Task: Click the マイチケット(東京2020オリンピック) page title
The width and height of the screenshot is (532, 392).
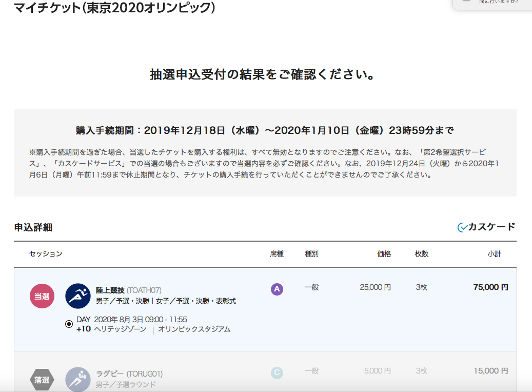Action: tap(114, 8)
